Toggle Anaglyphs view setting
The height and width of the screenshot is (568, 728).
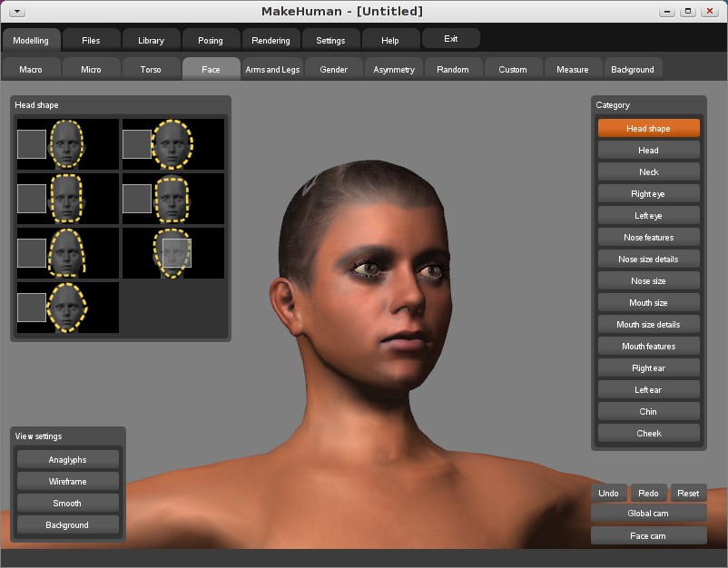coord(68,459)
